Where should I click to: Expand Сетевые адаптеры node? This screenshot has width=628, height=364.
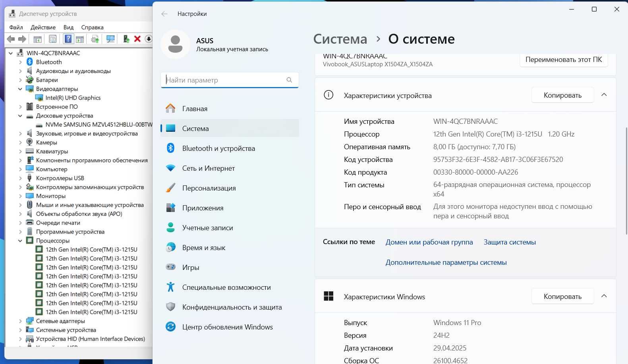click(x=20, y=321)
